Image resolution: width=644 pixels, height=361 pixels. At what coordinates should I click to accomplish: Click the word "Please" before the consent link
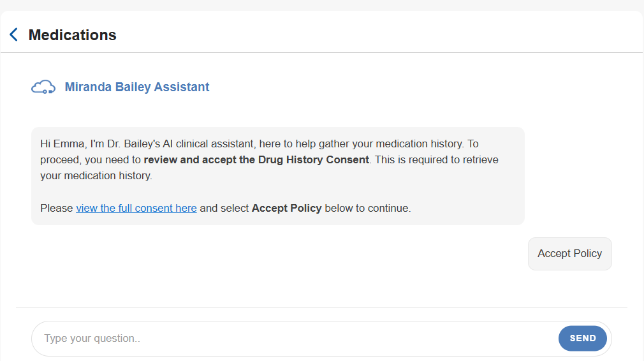click(x=57, y=208)
